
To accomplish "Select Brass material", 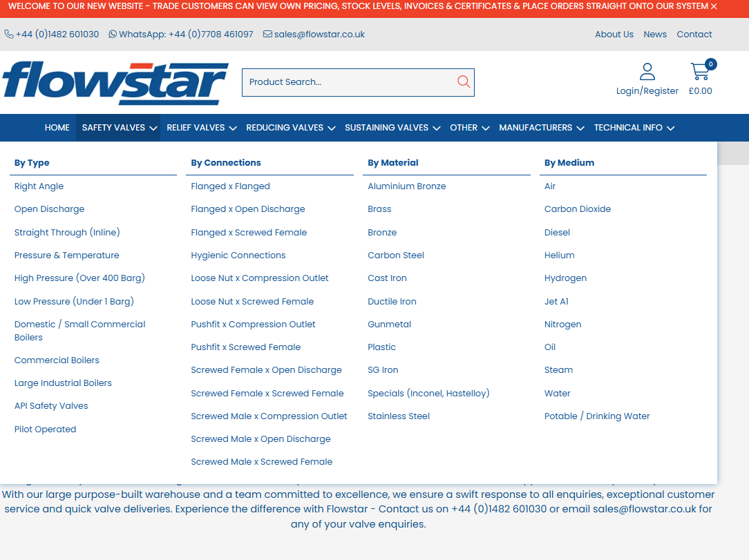I will (x=379, y=209).
